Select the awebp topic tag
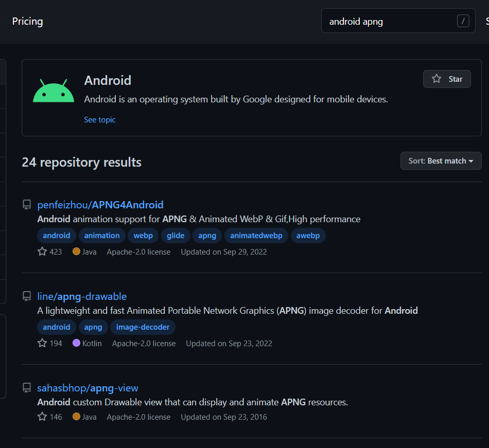This screenshot has height=448, width=489. pos(308,236)
